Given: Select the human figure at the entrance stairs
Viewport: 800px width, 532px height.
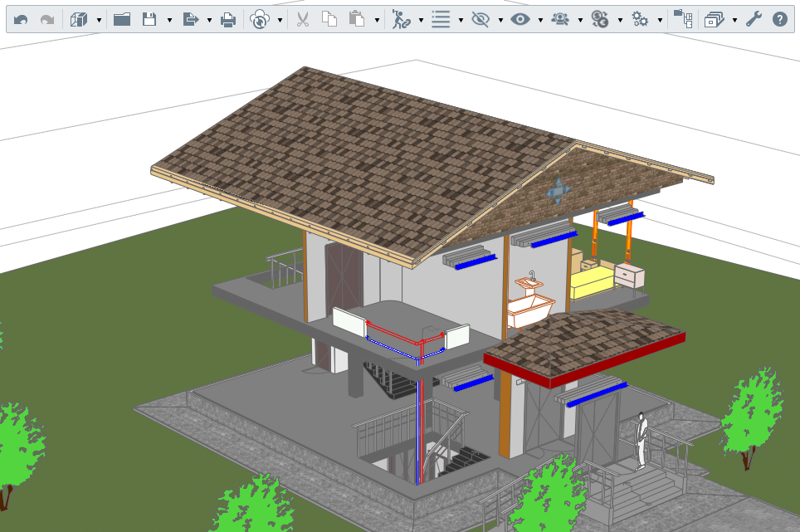Looking at the screenshot, I should click(x=641, y=442).
